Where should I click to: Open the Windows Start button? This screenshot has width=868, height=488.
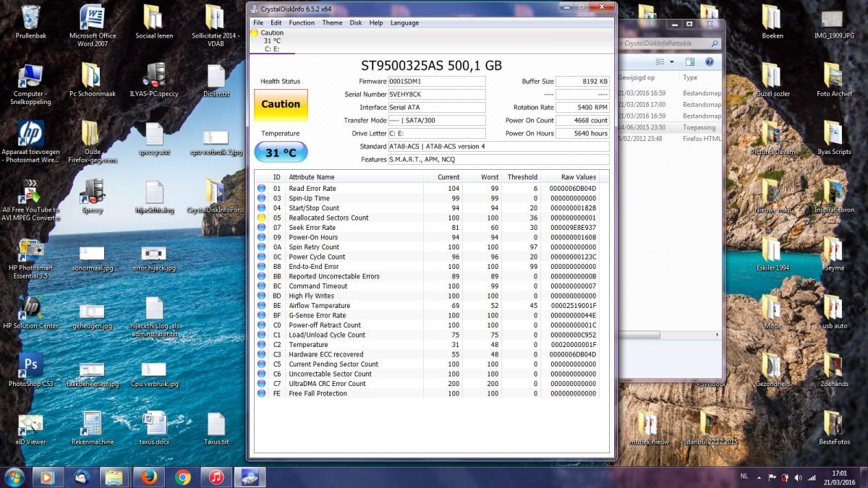(14, 477)
